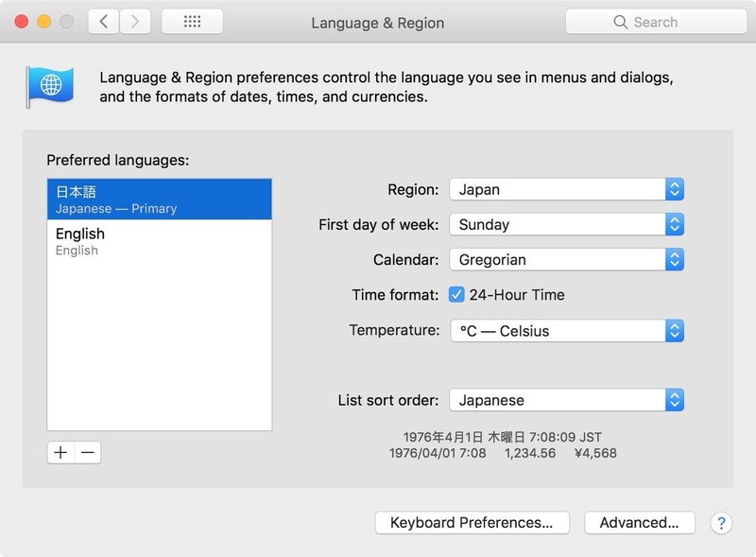Select English in preferred languages list
The width and height of the screenshot is (756, 557).
(x=159, y=241)
